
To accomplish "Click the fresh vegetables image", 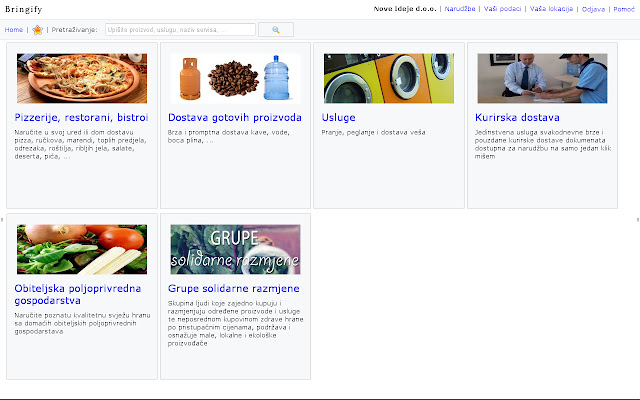I will click(x=82, y=249).
